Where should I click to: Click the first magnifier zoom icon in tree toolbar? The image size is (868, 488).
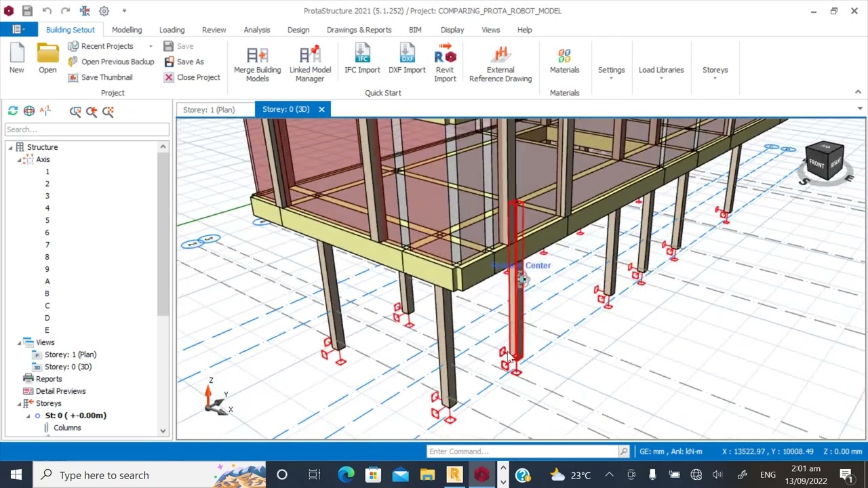point(75,111)
